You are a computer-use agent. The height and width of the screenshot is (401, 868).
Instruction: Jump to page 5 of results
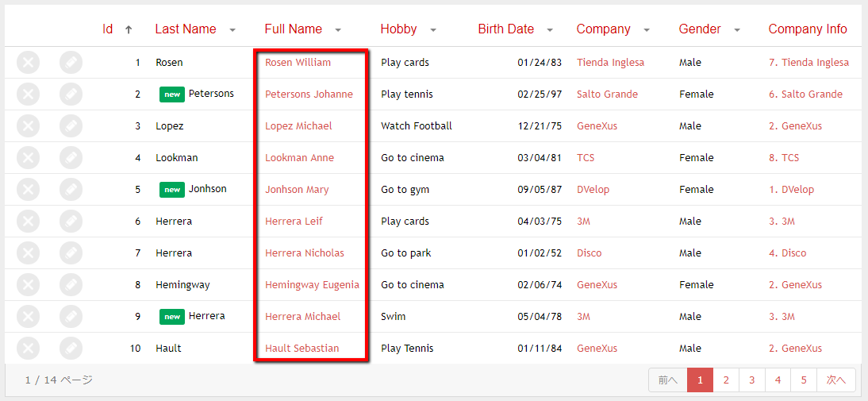click(x=804, y=380)
